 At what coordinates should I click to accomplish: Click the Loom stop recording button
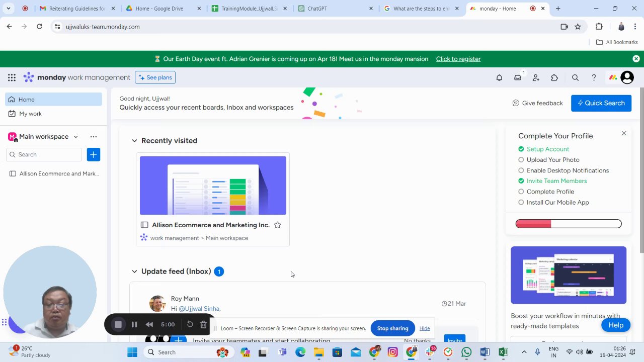(x=118, y=324)
